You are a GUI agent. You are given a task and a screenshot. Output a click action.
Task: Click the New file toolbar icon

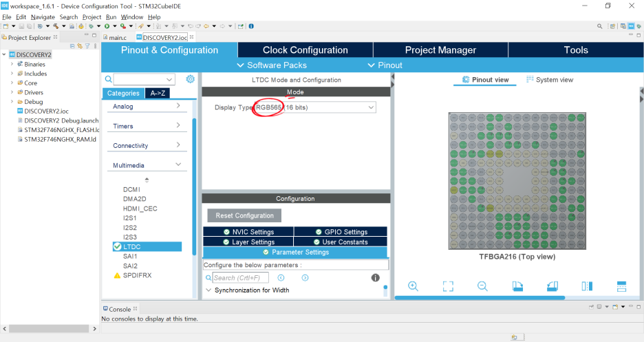[x=6, y=26]
